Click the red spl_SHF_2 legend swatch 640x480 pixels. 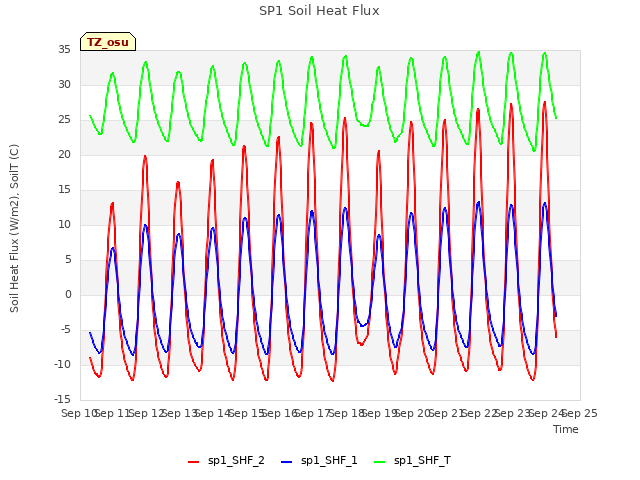(x=193, y=462)
